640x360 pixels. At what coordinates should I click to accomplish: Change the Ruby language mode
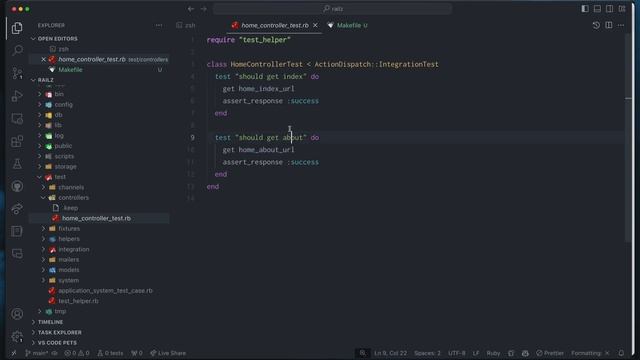pos(493,353)
